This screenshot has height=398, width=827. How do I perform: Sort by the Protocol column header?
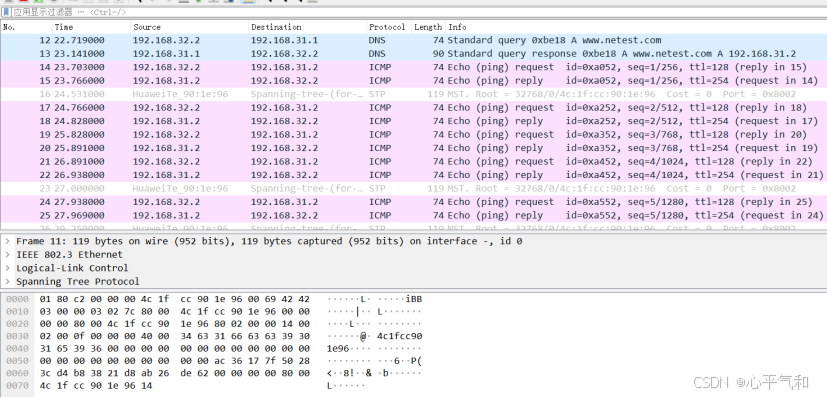389,27
